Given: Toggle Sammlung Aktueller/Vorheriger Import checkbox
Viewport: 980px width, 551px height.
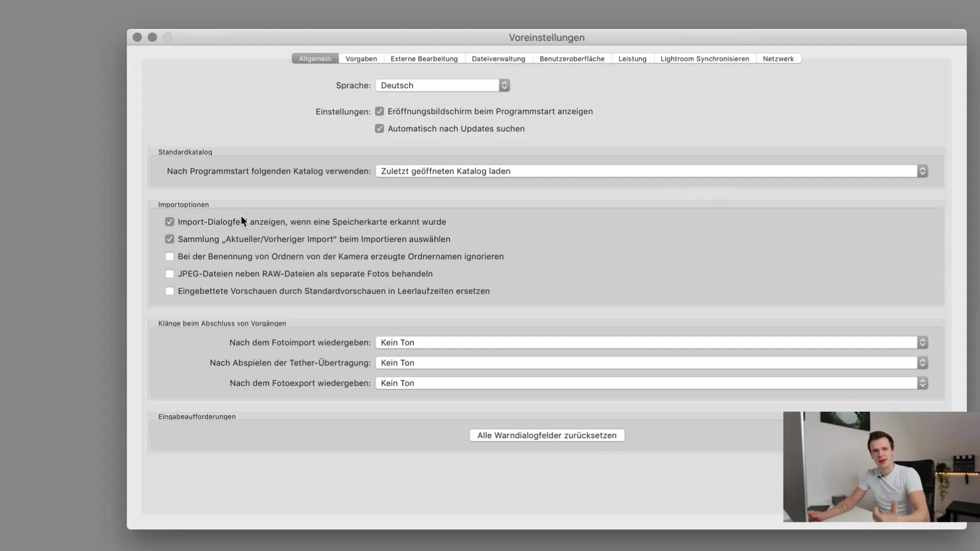Looking at the screenshot, I should pos(169,239).
